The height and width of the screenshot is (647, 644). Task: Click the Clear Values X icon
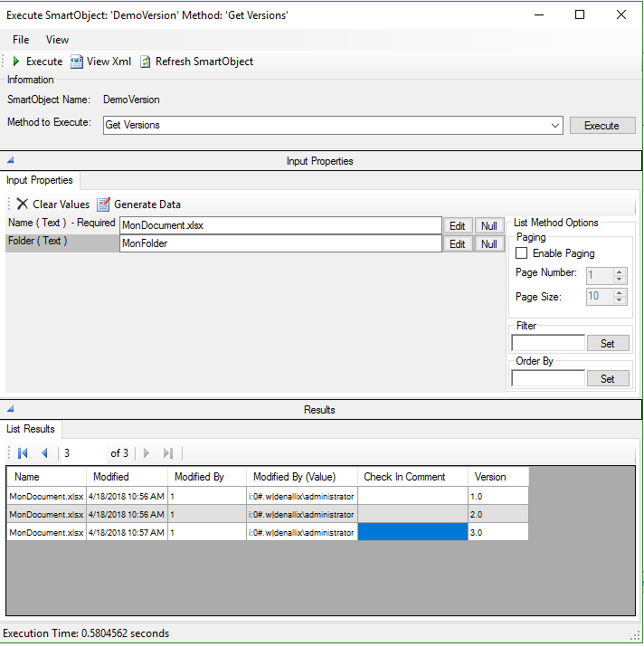pos(22,205)
